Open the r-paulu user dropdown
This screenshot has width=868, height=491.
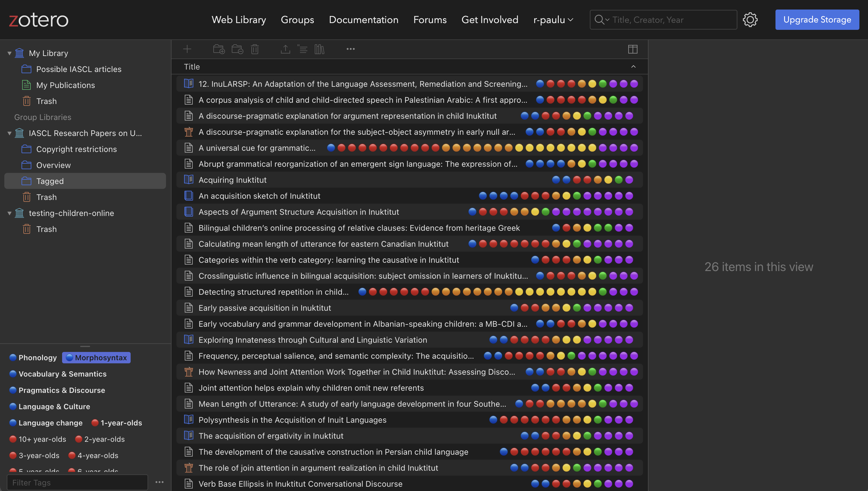(x=553, y=20)
